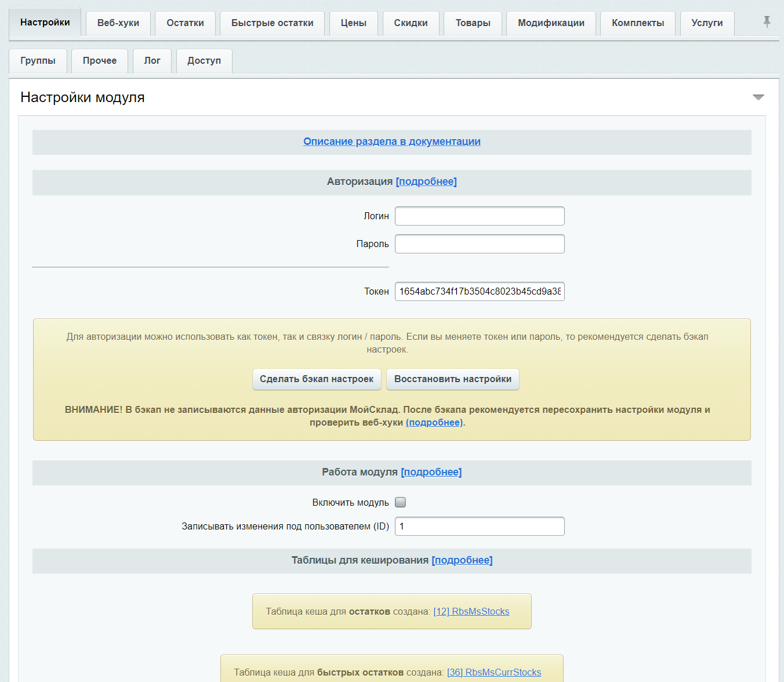Open the Модификации tab

tap(551, 23)
